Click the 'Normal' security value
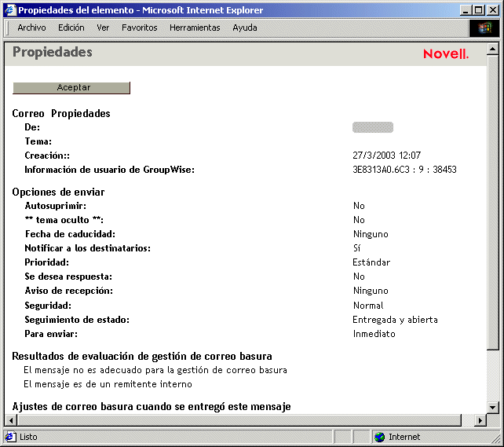 (368, 305)
